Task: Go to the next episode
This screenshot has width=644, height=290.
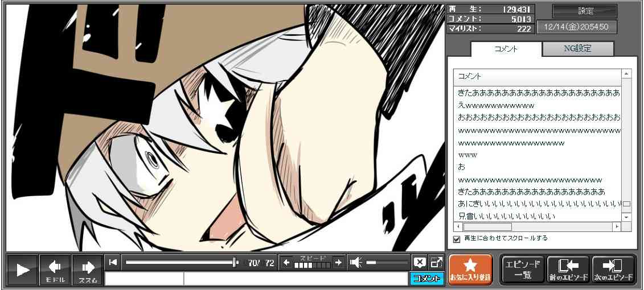Action: point(613,270)
